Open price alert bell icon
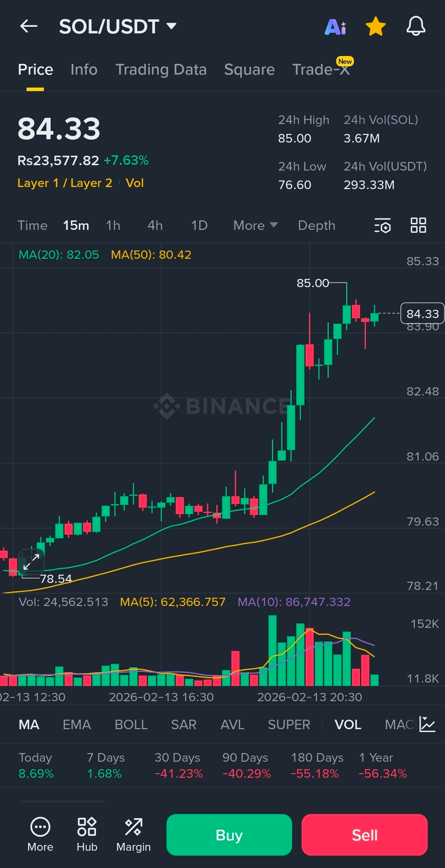The image size is (445, 868). (x=416, y=26)
